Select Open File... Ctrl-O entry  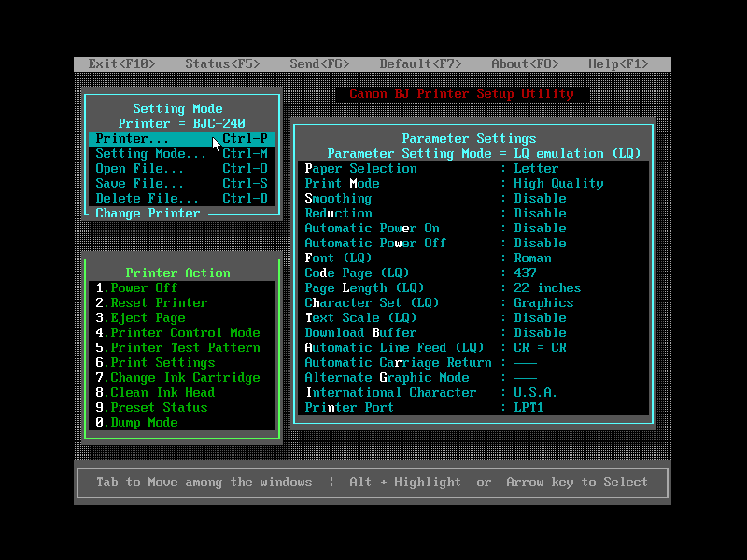(182, 169)
